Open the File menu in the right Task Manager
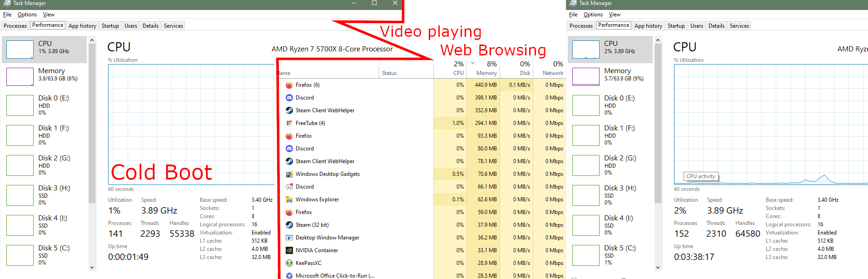 tap(573, 15)
